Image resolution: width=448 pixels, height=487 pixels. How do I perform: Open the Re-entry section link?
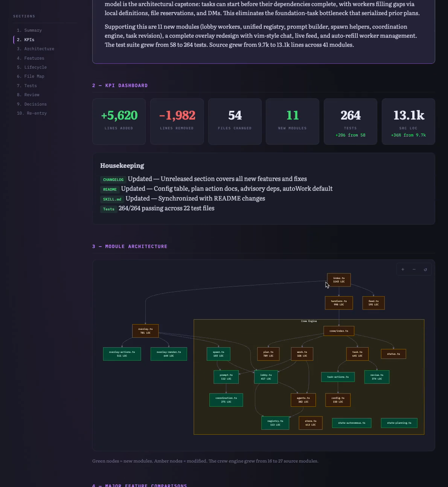pyautogui.click(x=32, y=113)
